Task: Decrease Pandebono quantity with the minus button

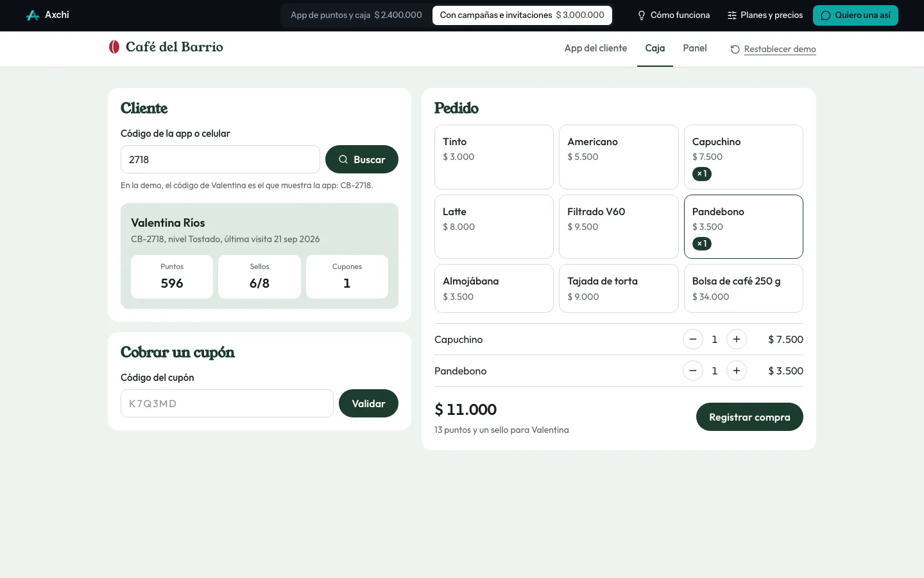Action: [x=693, y=371]
